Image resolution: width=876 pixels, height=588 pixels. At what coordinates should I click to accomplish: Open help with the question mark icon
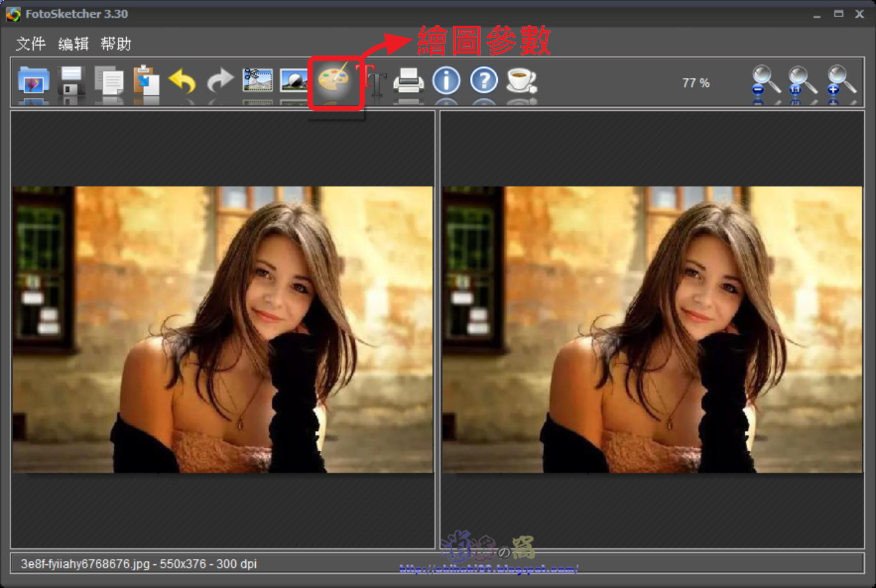pos(483,81)
